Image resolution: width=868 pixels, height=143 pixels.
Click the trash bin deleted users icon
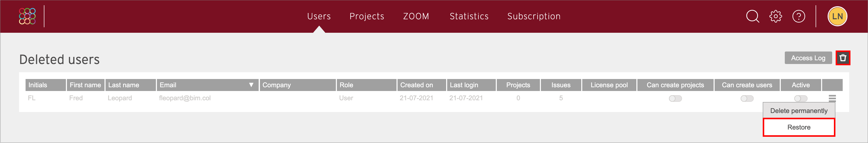point(843,58)
